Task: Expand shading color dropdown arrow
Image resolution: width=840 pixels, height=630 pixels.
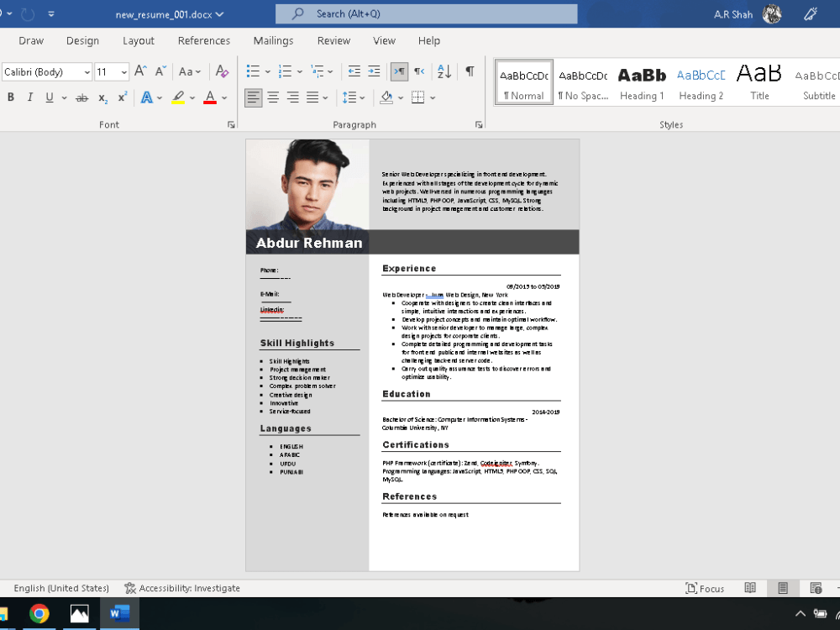Action: pyautogui.click(x=401, y=97)
